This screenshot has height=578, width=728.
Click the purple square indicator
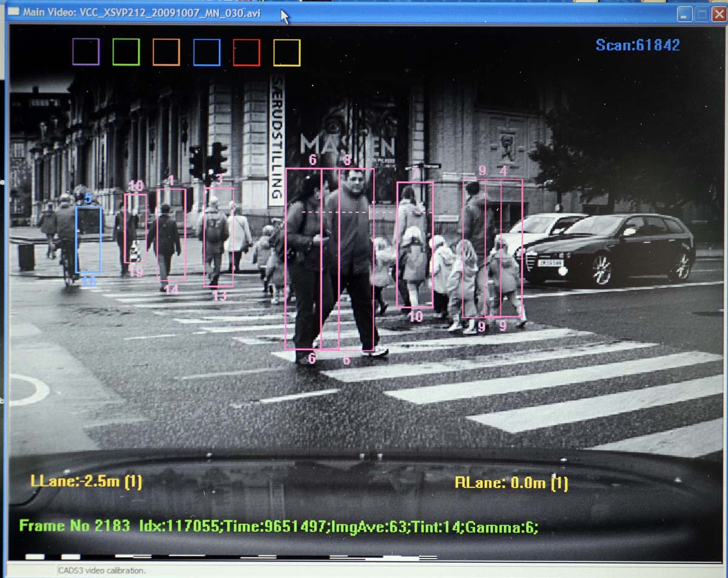[x=86, y=52]
